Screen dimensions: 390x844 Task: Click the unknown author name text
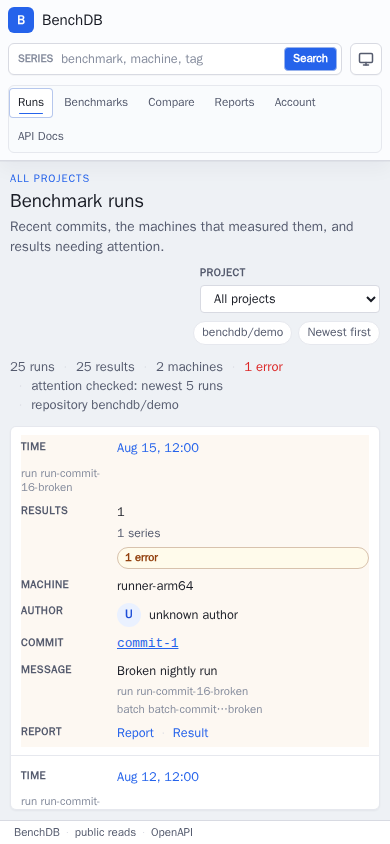(194, 615)
